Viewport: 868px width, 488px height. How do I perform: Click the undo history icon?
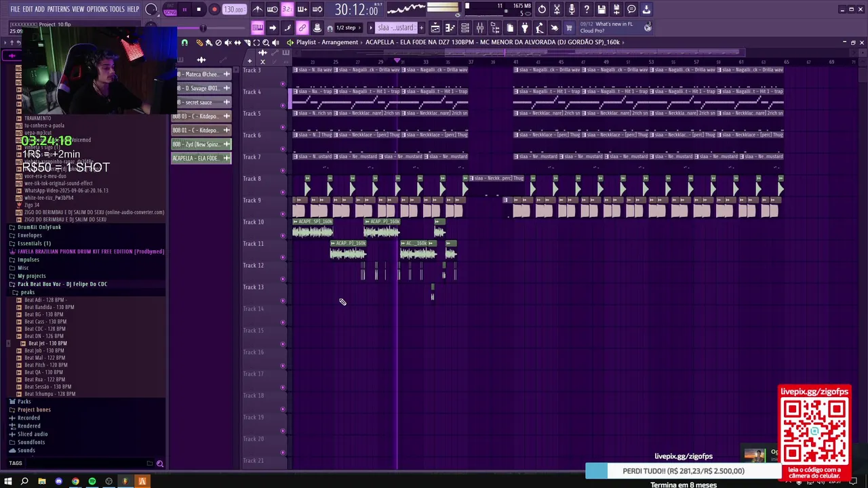(542, 9)
